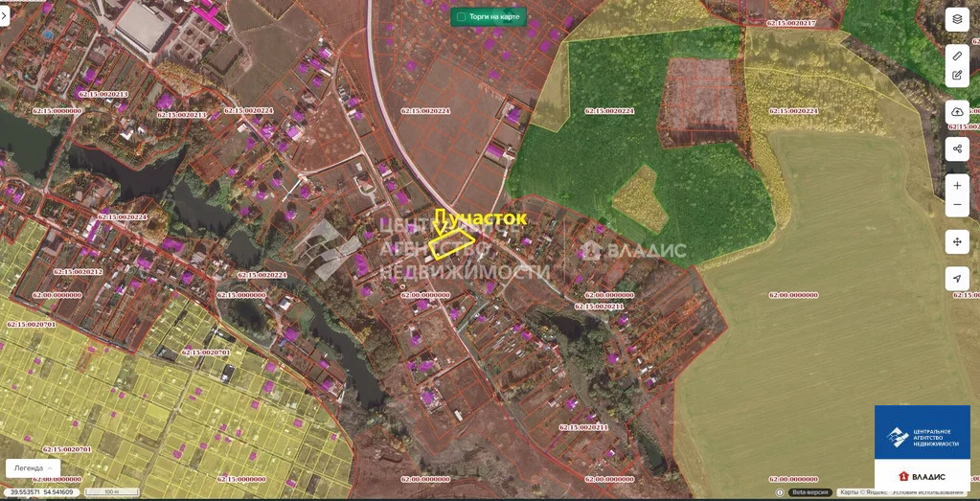Click the cloud upload icon
The width and height of the screenshot is (980, 501).
(956, 112)
